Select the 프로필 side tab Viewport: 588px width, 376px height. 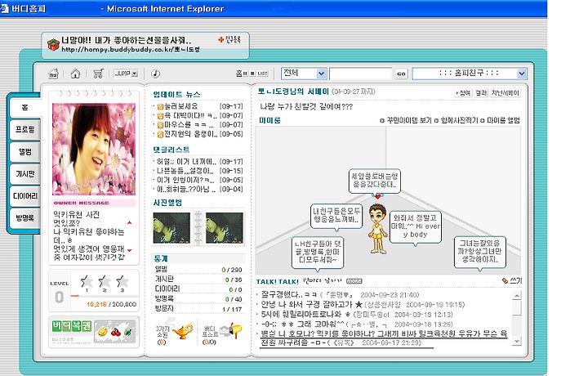pyautogui.click(x=24, y=130)
